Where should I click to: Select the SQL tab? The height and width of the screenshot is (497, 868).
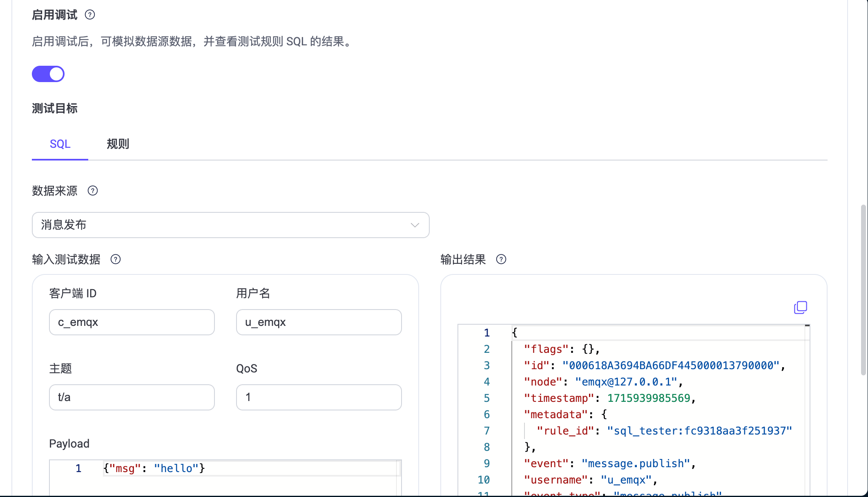point(60,144)
